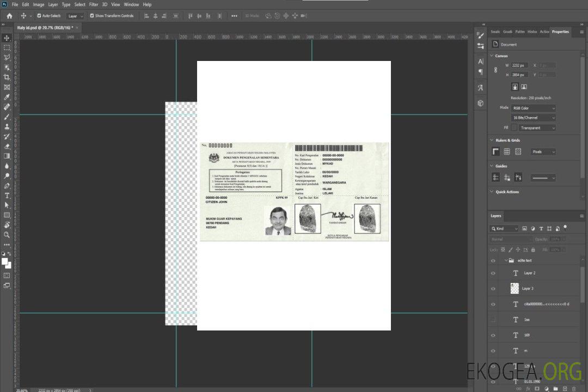Viewport: 588px width, 392px height.
Task: Collapse the Rulers & Grids section
Action: pyautogui.click(x=492, y=140)
